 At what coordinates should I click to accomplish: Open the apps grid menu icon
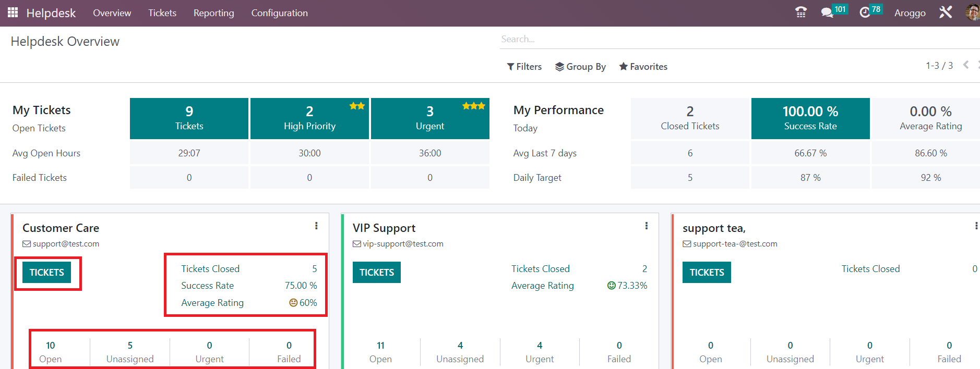tap(13, 13)
